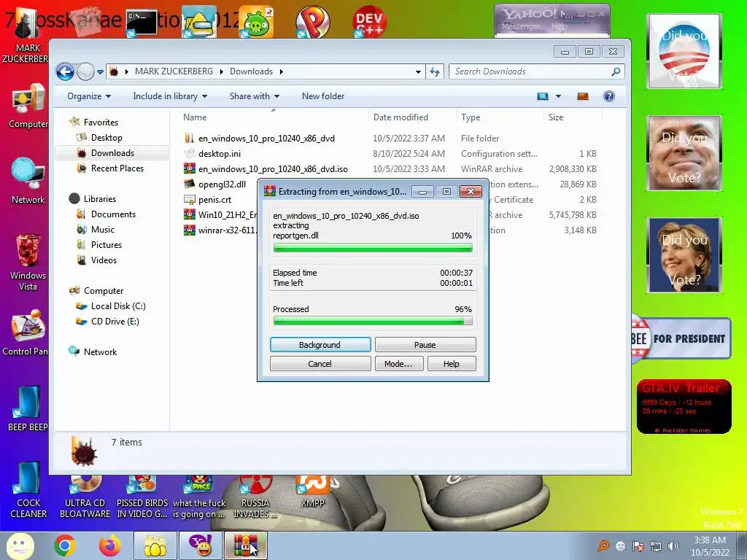747x560 pixels.
Task: Select en_windows_10_pro_10240_x86_dvd.iso file
Action: tap(273, 169)
